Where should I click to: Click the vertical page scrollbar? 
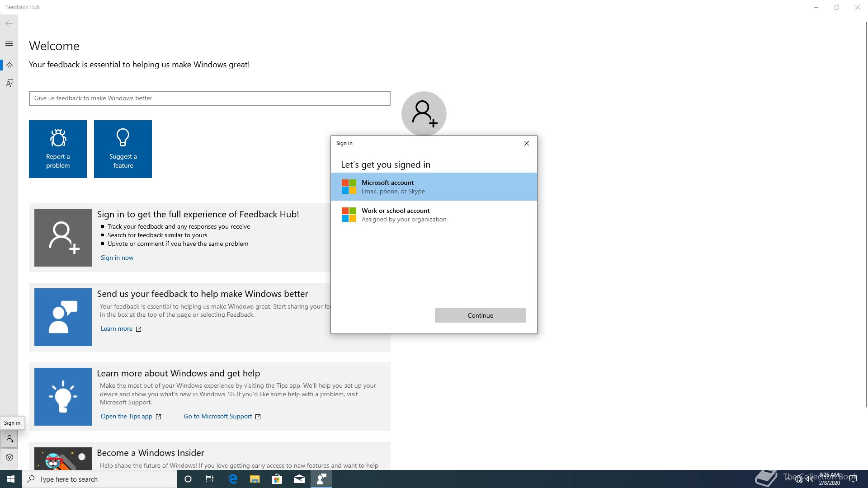[866, 215]
